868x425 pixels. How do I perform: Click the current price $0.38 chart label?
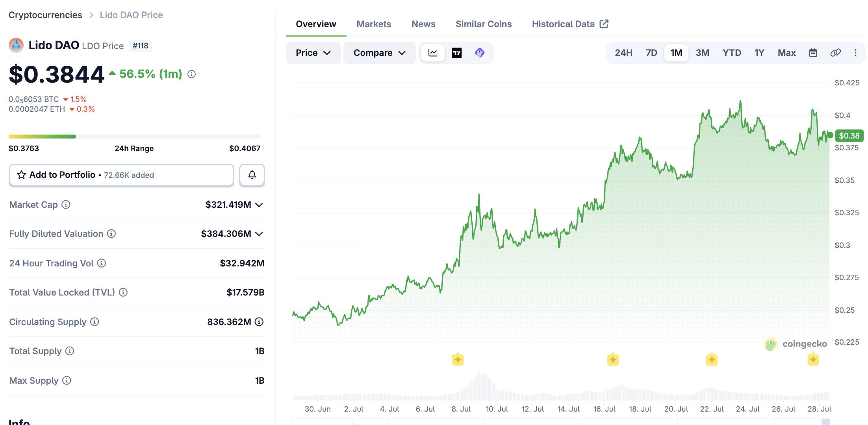click(x=849, y=136)
